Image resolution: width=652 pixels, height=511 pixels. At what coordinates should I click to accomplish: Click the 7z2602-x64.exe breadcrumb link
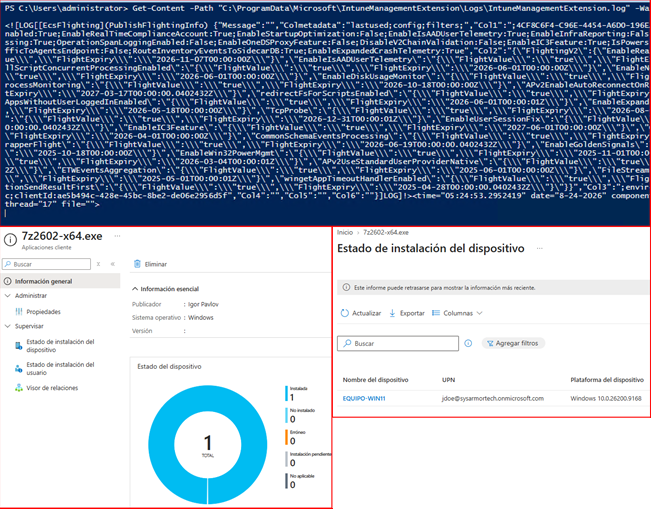[386, 232]
